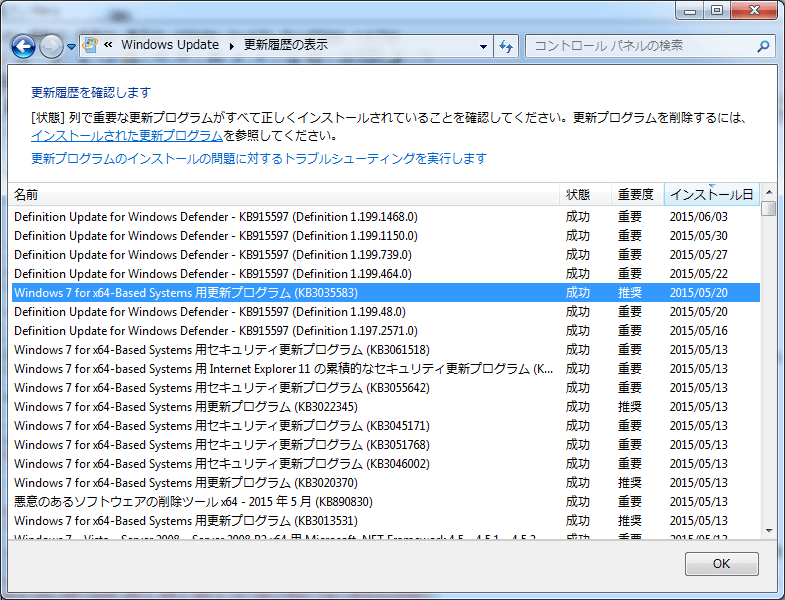Open the recent pages dropdown arrow
Viewport: 785px width, 600px height.
71,47
